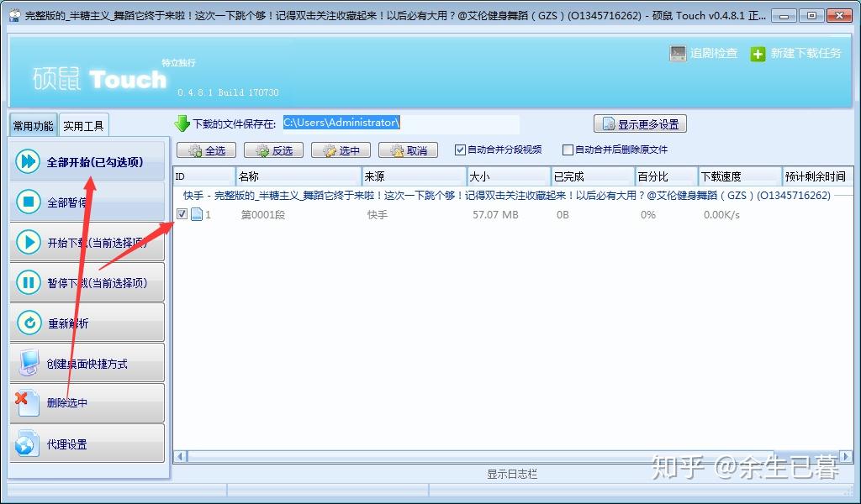Click the 取消 cancel toolbar button

[x=408, y=150]
